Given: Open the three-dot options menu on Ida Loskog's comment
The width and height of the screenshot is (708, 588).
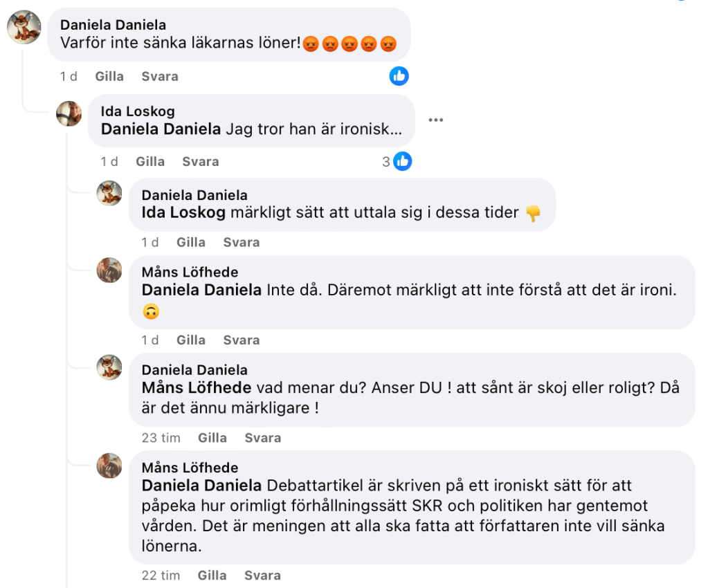Looking at the screenshot, I should pos(435,120).
